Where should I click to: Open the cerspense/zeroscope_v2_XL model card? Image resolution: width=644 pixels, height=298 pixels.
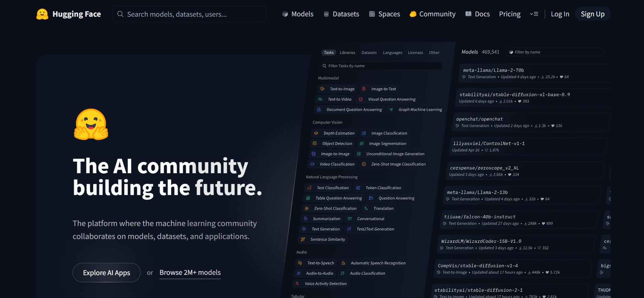(525, 171)
